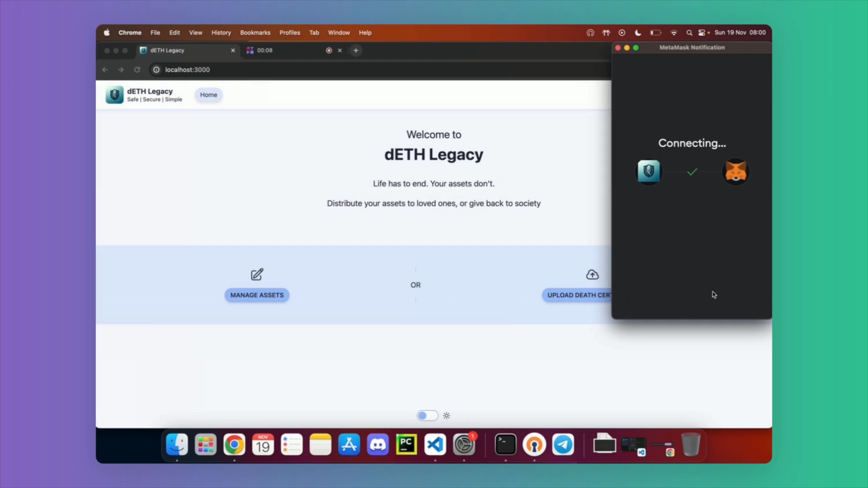
Task: Click the Home navigation button
Action: click(208, 95)
